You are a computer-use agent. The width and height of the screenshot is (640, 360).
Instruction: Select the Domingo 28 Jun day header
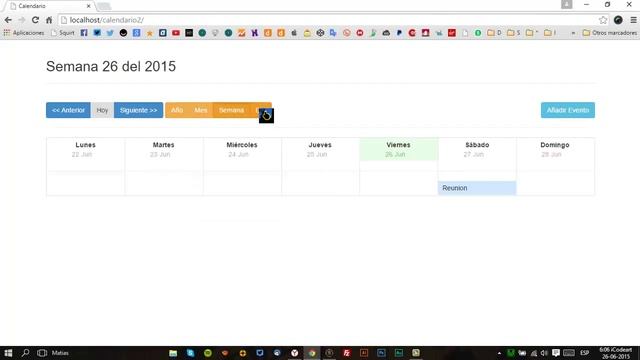point(555,149)
